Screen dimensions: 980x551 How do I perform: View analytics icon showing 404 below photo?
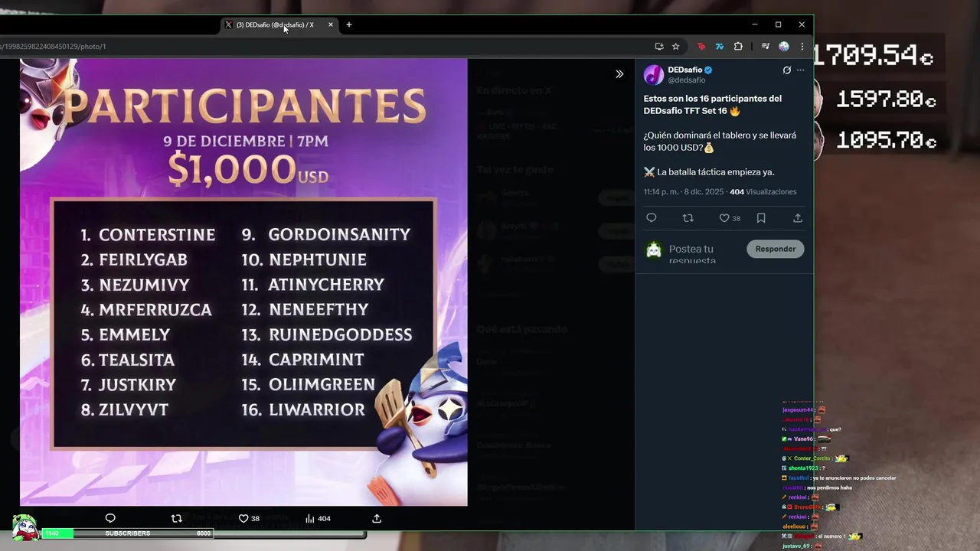pos(318,518)
